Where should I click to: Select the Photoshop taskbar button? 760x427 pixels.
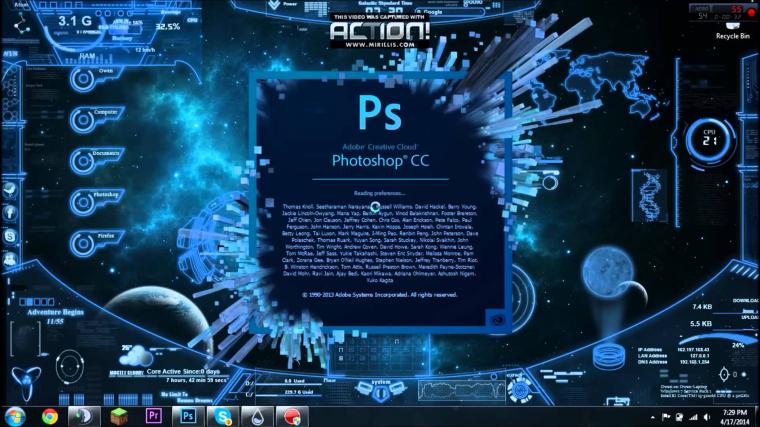188,416
